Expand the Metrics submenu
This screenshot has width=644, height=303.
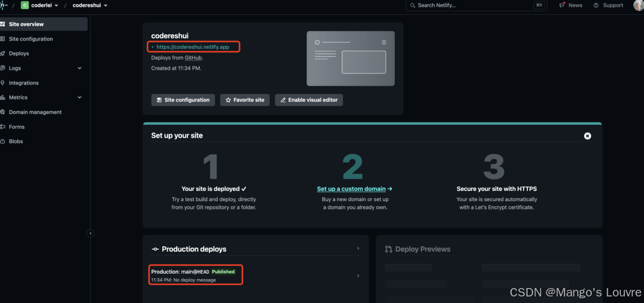click(x=79, y=97)
